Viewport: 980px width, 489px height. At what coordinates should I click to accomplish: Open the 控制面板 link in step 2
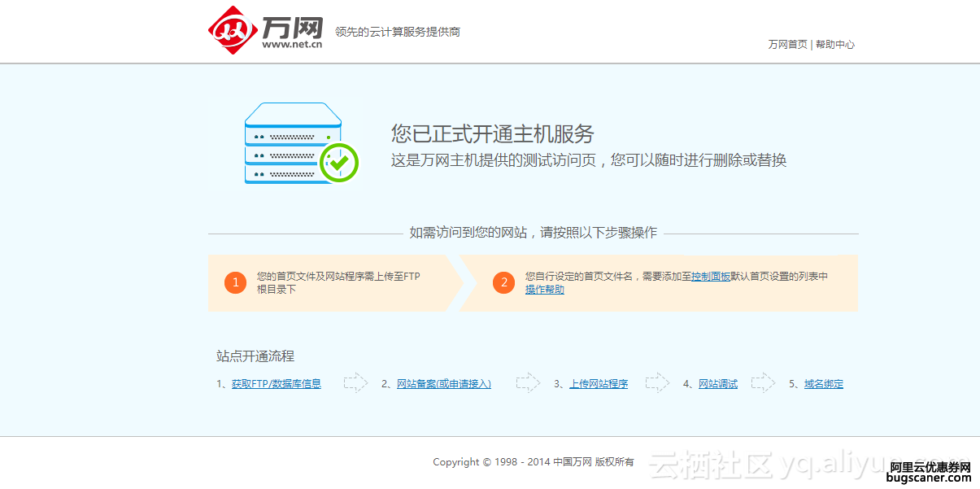tap(711, 277)
